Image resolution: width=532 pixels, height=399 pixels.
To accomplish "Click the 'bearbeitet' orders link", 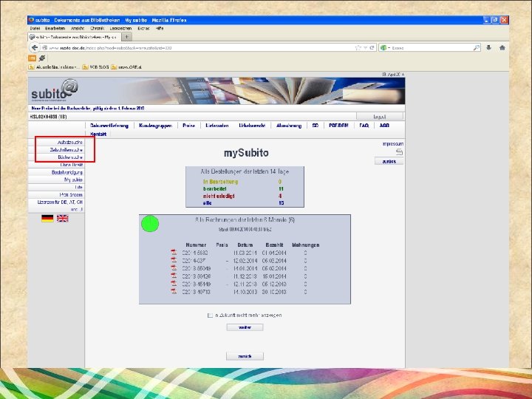I will (215, 189).
